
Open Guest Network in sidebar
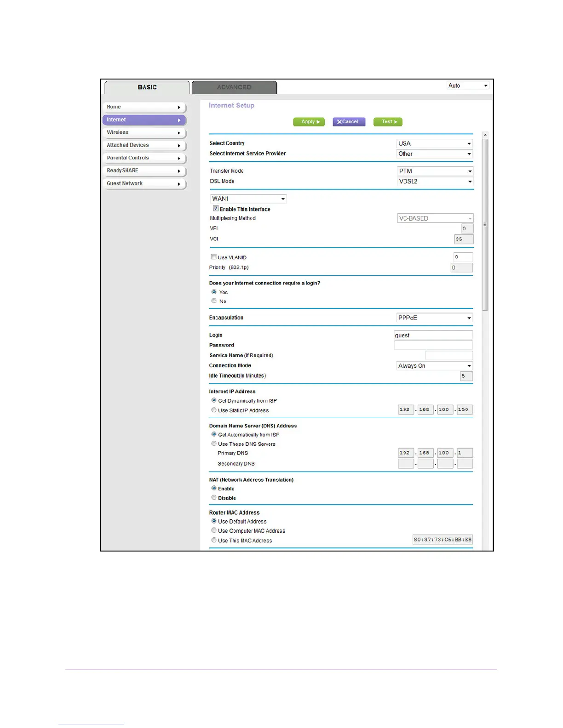point(144,184)
